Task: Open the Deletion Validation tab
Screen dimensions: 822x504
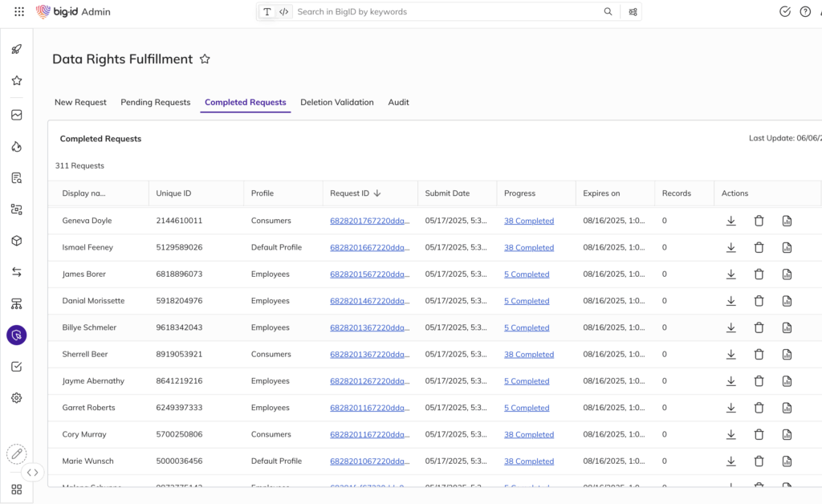Action: click(336, 103)
